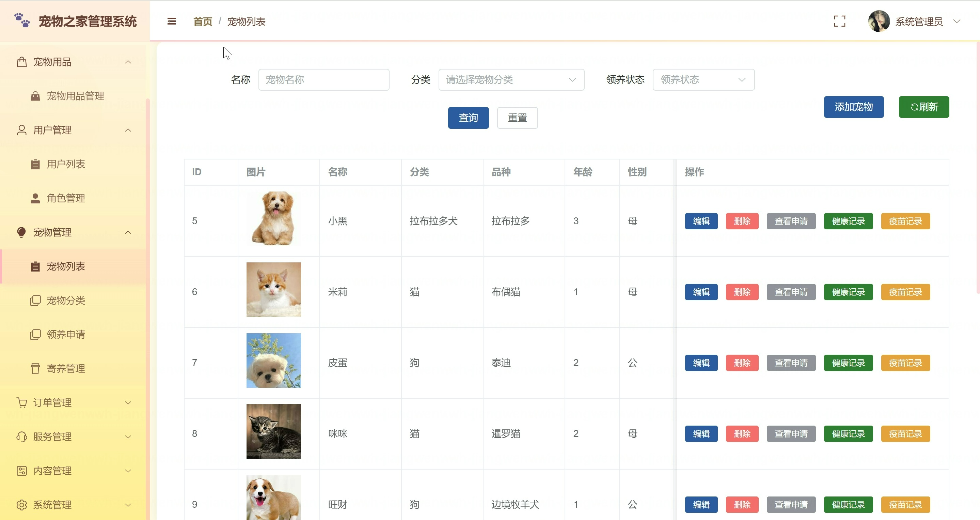Open the 请选择宠物分类 dropdown
This screenshot has width=980, height=520.
point(511,79)
